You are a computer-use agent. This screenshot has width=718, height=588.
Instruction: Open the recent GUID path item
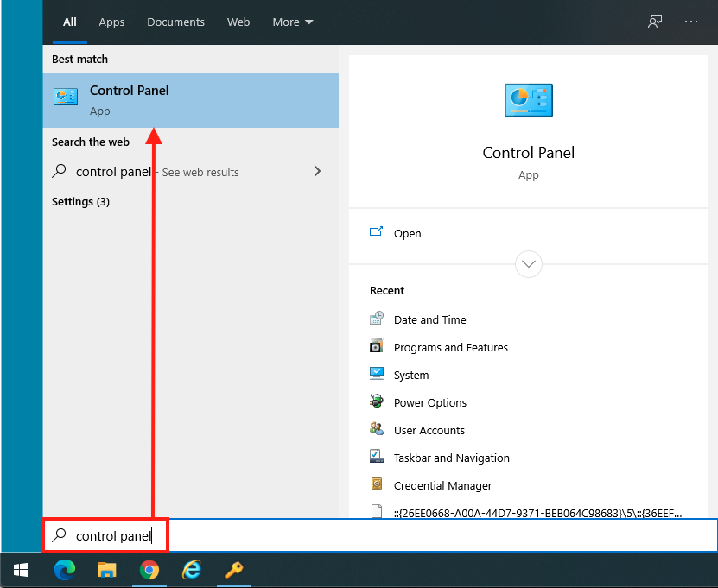[538, 513]
